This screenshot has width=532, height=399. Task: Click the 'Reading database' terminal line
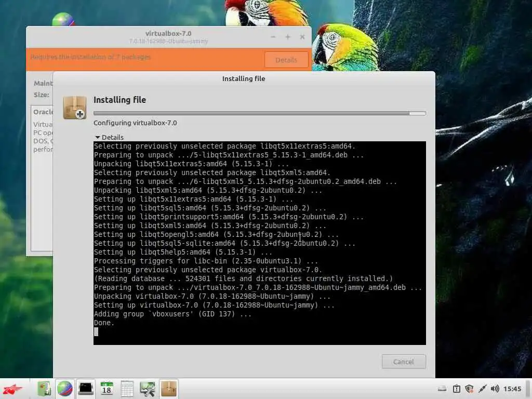coord(243,278)
